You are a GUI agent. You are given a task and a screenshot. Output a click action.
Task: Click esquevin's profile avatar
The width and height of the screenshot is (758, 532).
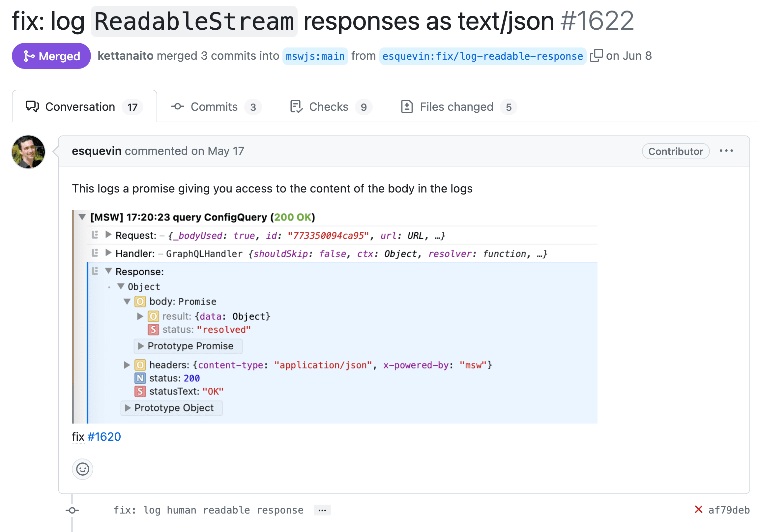coord(28,152)
